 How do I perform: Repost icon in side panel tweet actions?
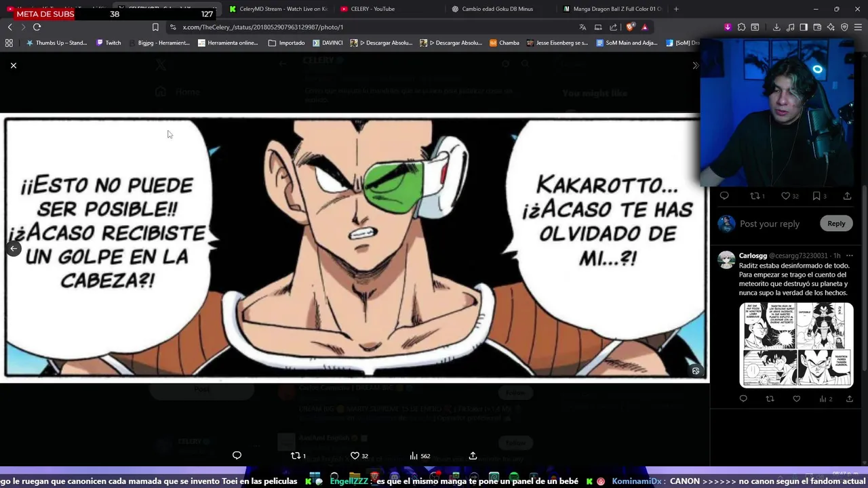(x=757, y=196)
